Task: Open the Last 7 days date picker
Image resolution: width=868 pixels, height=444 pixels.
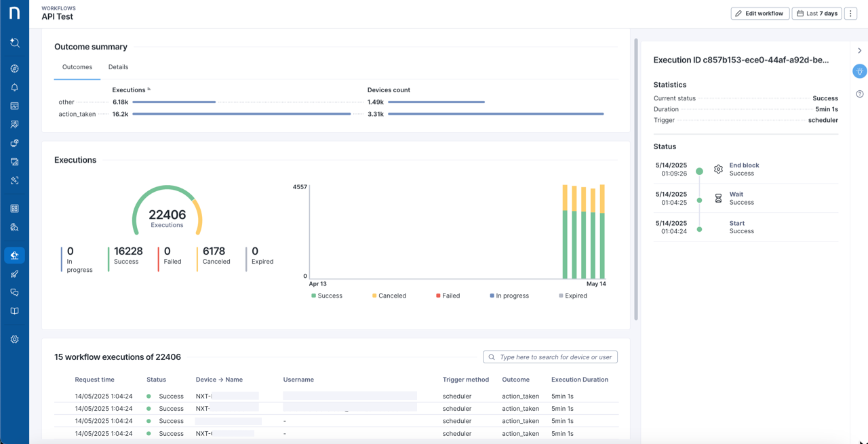Action: [x=816, y=14]
